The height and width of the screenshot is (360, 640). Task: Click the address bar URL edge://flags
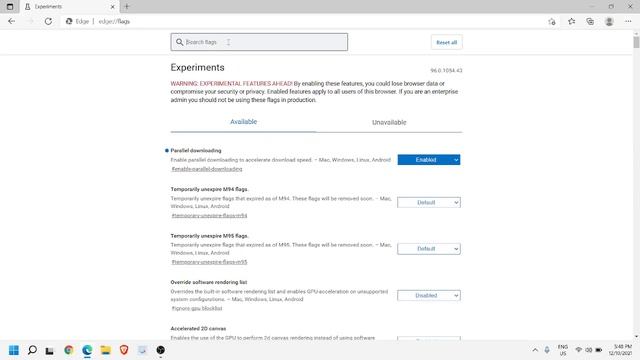coord(114,21)
